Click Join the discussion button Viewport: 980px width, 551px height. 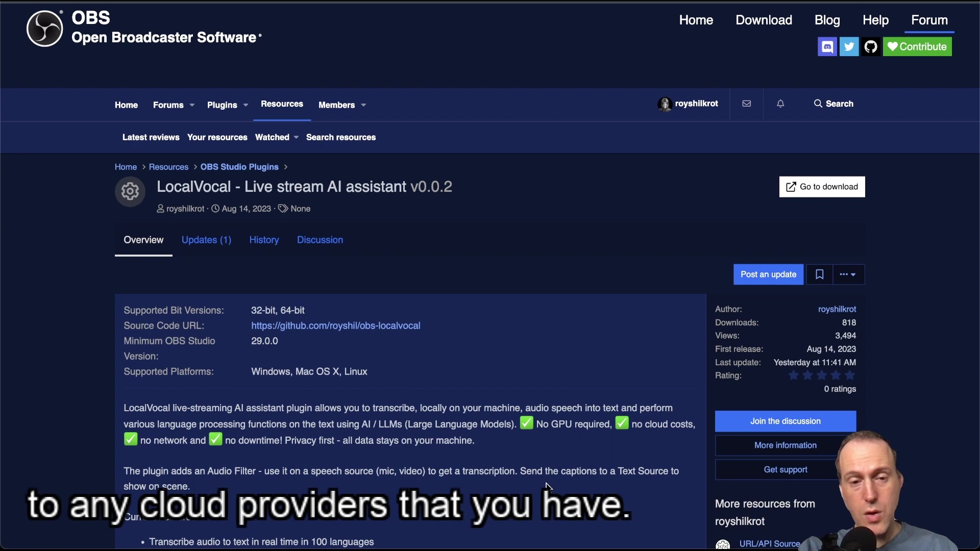[x=785, y=421]
